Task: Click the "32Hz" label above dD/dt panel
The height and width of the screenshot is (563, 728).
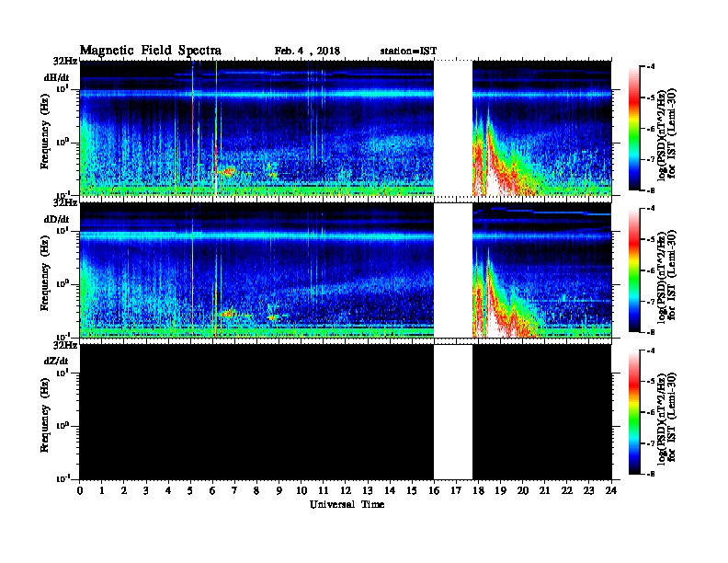Action: point(65,202)
